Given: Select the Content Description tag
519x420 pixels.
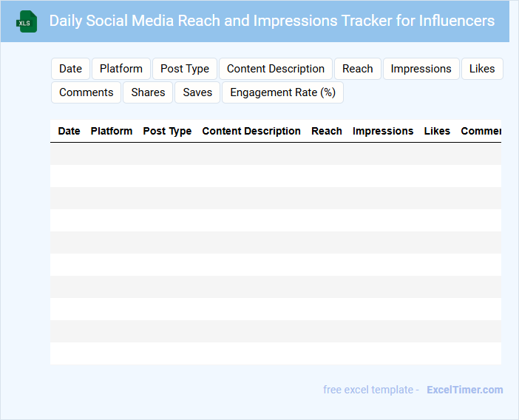Looking at the screenshot, I should pos(276,69).
